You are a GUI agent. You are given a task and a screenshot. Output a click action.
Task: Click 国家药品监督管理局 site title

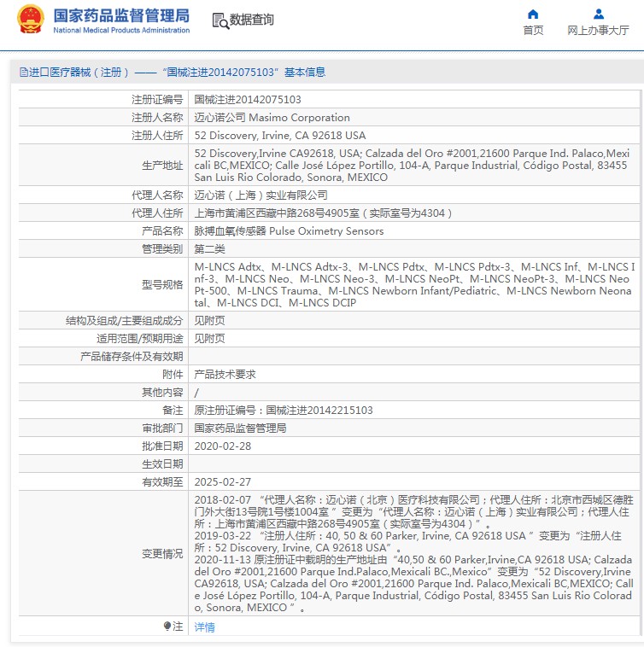click(x=121, y=15)
